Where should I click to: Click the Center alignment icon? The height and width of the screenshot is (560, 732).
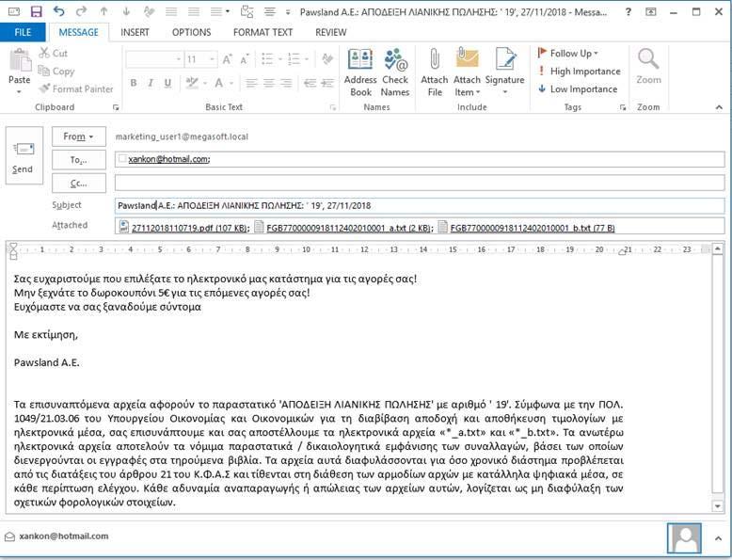pyautogui.click(x=269, y=83)
